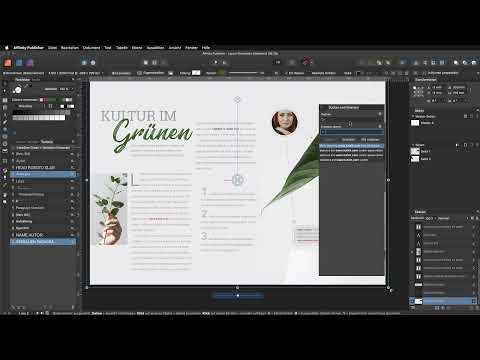Open the Ebene menu
The width and height of the screenshot is (480, 360).
point(137,48)
